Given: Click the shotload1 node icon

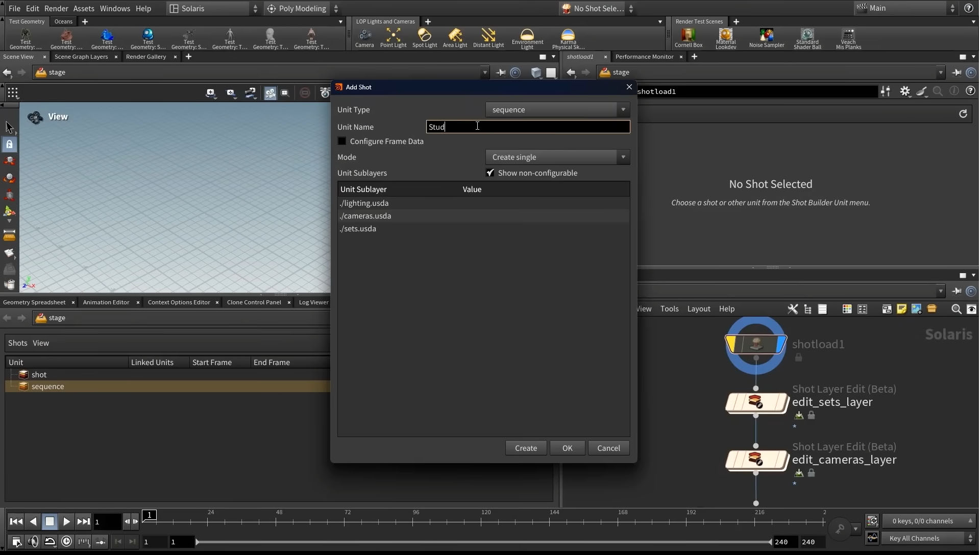Looking at the screenshot, I should coord(756,345).
